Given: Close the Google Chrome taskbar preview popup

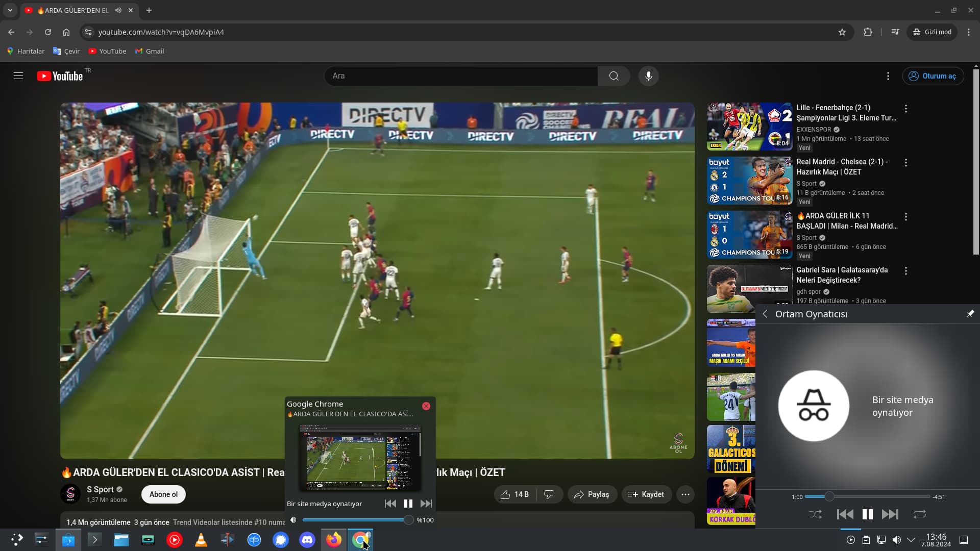Looking at the screenshot, I should [426, 406].
